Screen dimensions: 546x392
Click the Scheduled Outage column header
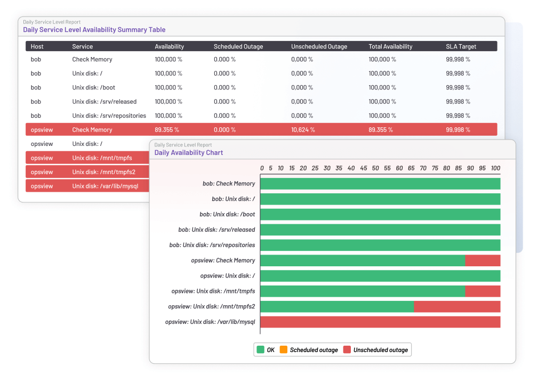[238, 47]
